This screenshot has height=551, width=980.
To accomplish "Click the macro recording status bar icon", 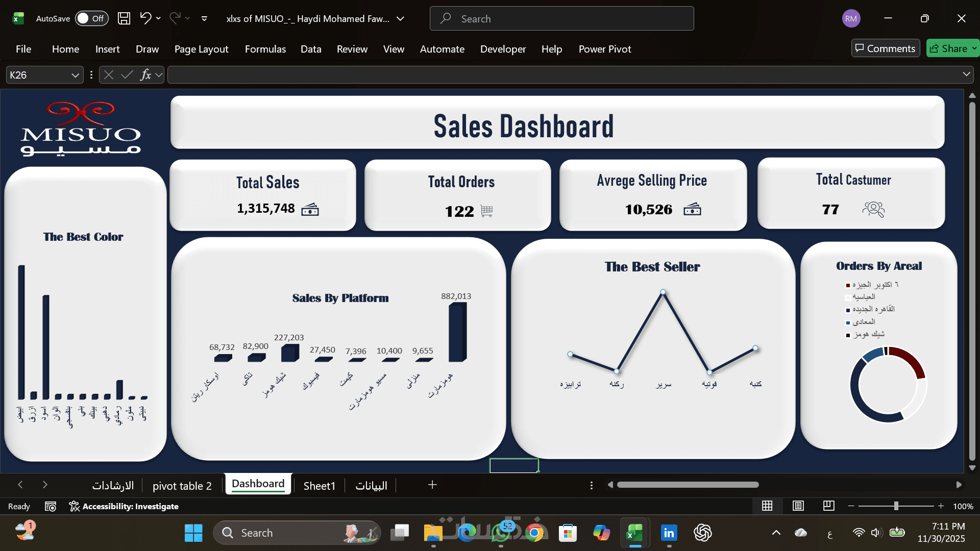I will tap(51, 506).
